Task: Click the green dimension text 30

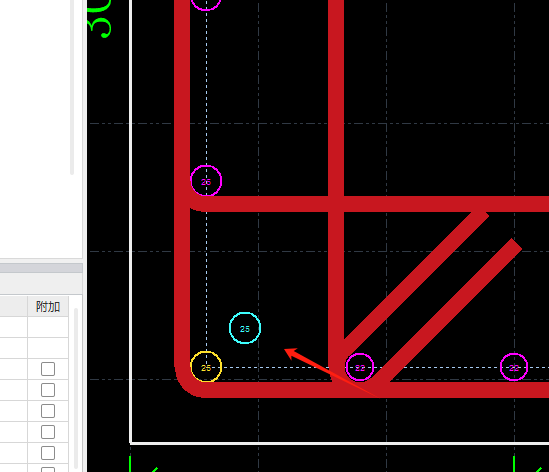Action: [x=99, y=18]
